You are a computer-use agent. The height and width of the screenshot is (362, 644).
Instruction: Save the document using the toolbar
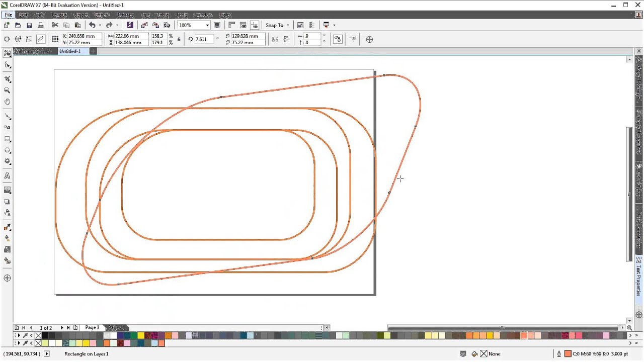[x=29, y=25]
